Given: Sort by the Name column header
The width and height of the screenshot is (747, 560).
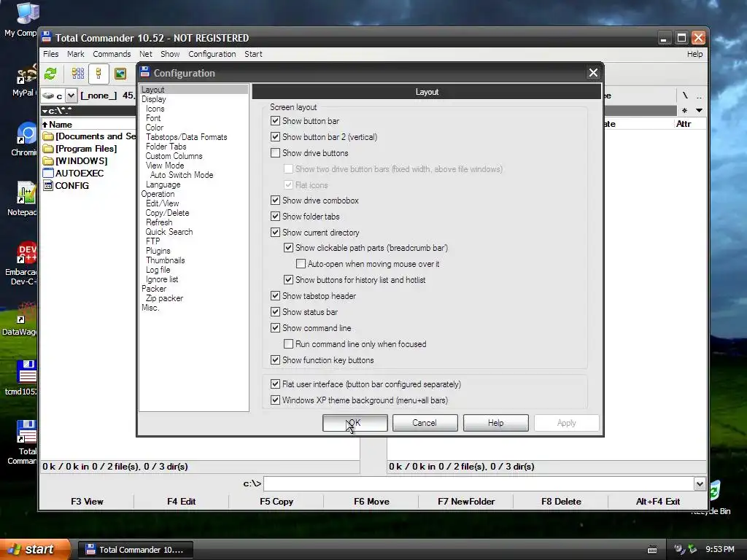Looking at the screenshot, I should click(x=61, y=124).
